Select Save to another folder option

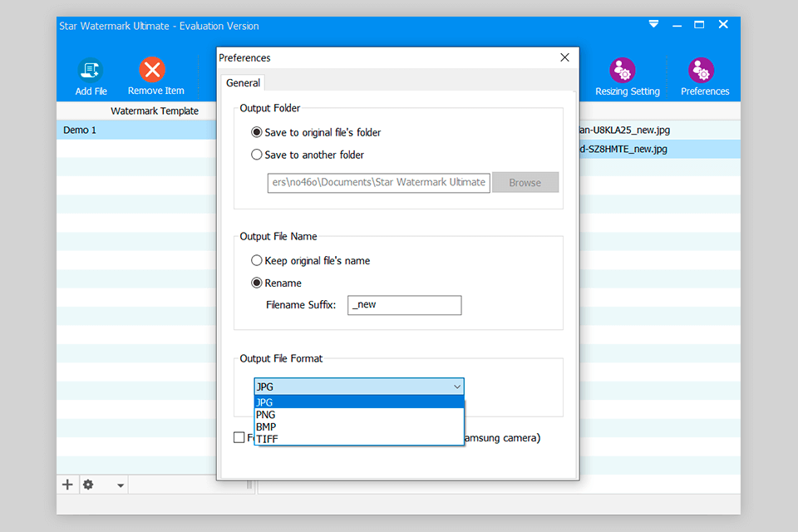tap(308, 155)
